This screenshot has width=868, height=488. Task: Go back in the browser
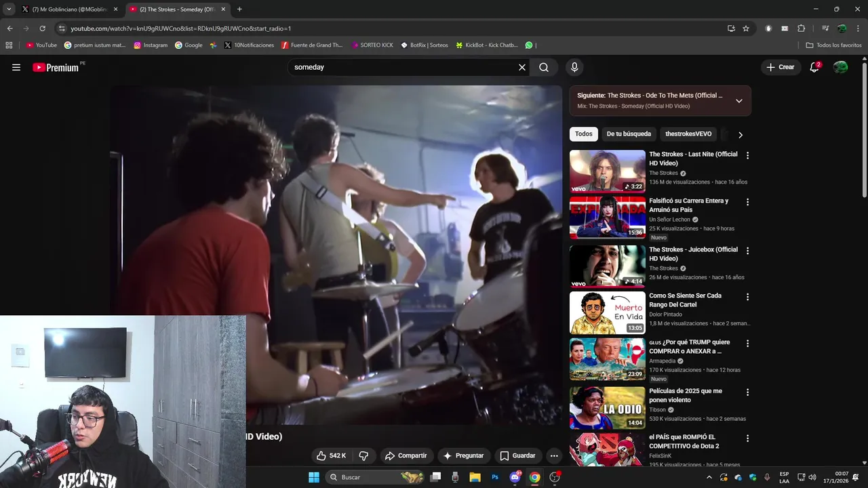(9, 28)
